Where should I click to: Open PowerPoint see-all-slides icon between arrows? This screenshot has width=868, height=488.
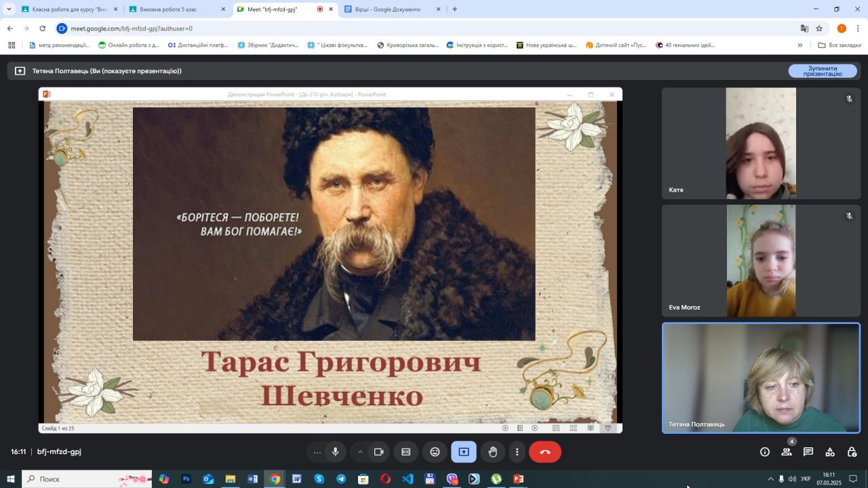coord(520,428)
